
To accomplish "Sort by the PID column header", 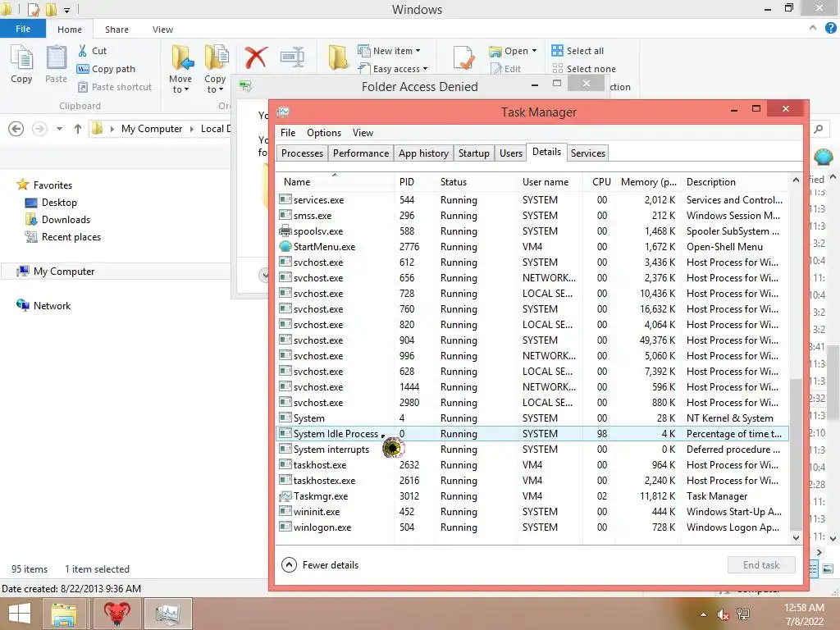I will (413, 182).
